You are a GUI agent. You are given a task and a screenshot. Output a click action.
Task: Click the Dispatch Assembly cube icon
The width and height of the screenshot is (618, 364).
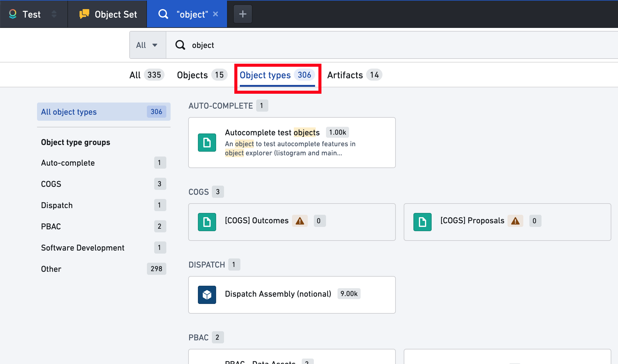pyautogui.click(x=207, y=295)
